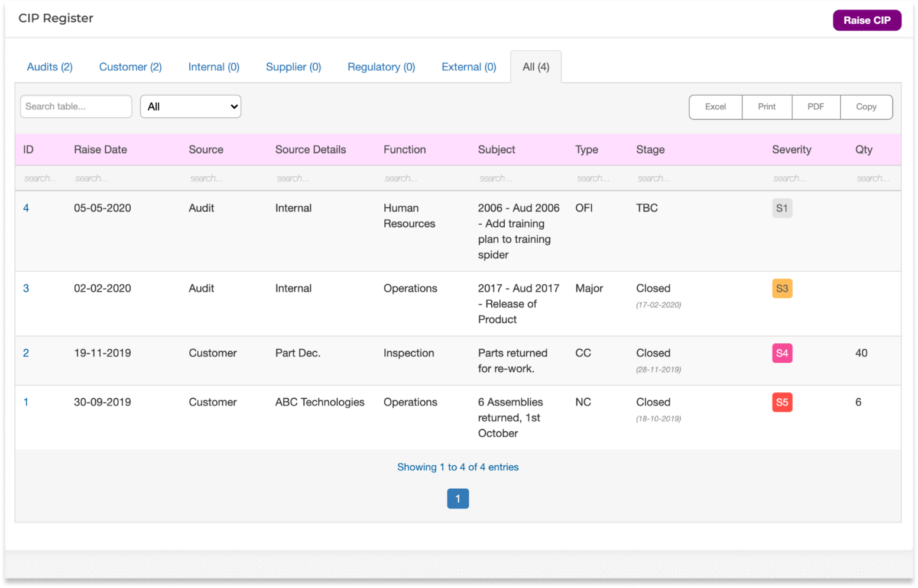Go to the Supplier (0) tab
Image resolution: width=918 pixels, height=588 pixels.
tap(293, 67)
